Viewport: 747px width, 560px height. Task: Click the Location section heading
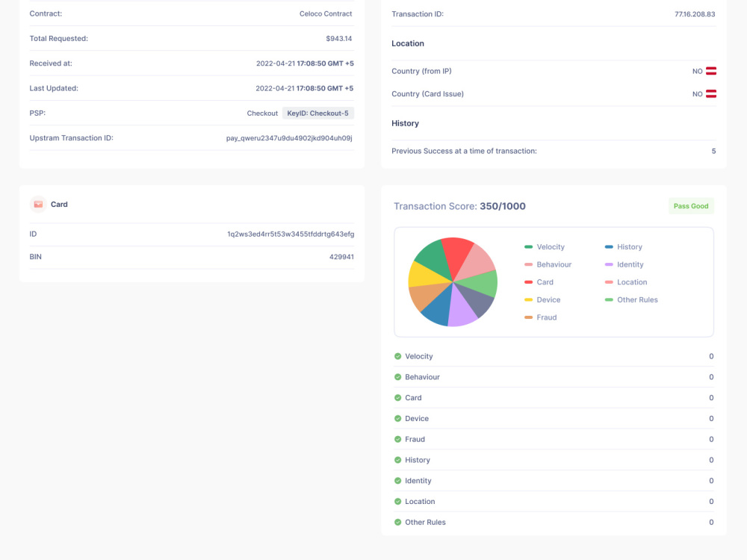coord(408,43)
